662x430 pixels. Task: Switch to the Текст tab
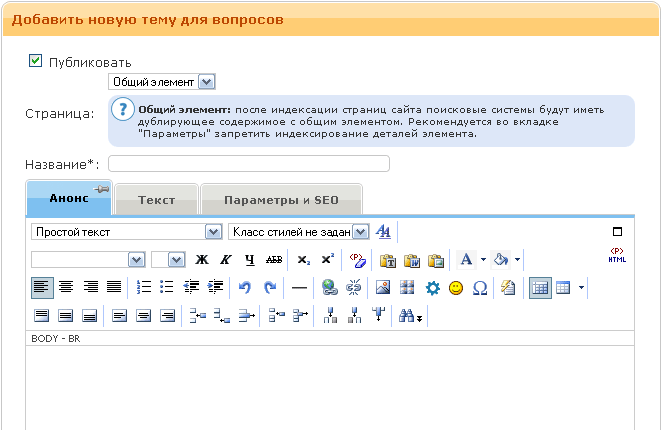(x=156, y=200)
